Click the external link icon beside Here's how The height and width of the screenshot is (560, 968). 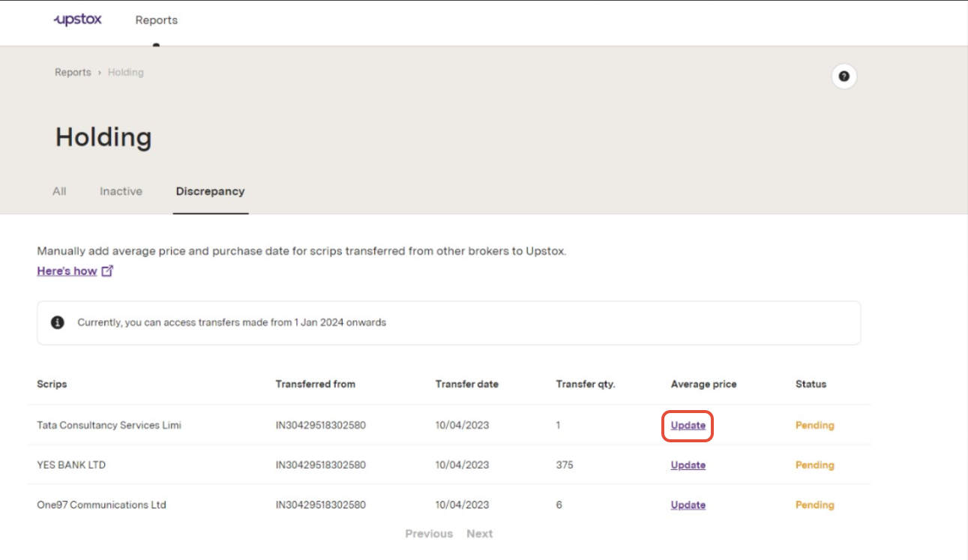(107, 271)
